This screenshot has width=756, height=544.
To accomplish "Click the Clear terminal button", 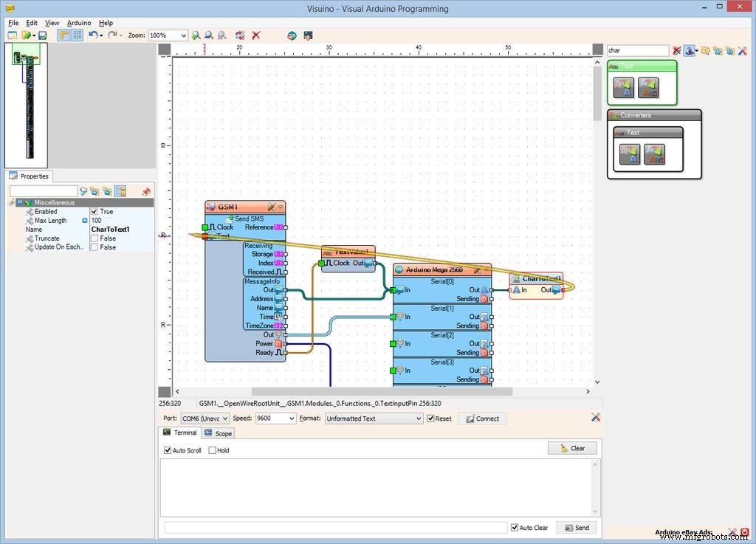I will point(572,448).
